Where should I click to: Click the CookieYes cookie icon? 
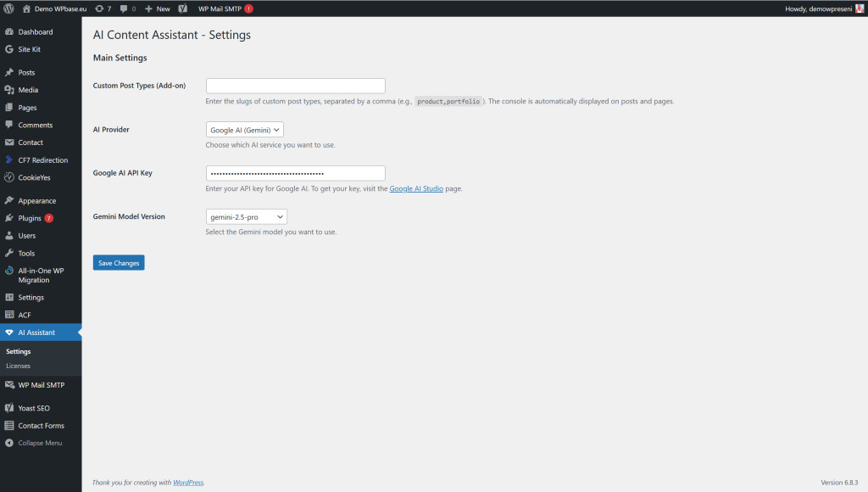click(8, 177)
